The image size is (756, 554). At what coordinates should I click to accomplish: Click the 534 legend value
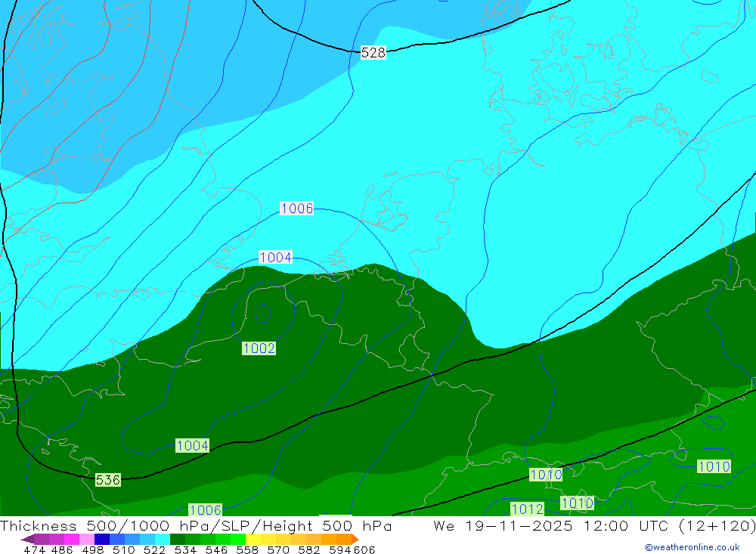click(186, 550)
